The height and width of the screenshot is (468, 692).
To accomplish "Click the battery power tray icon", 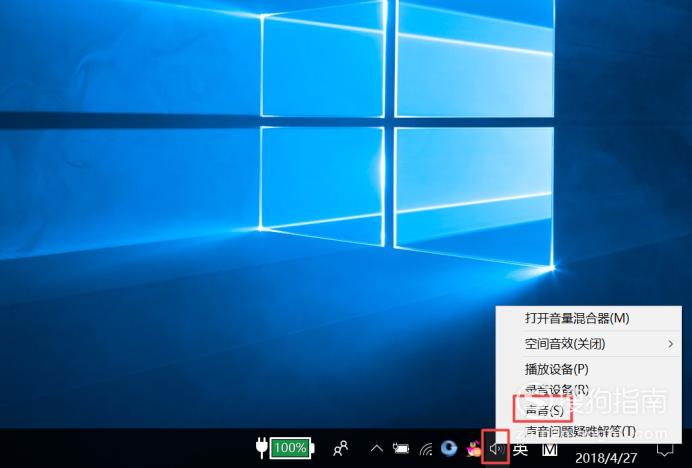I will coord(401,449).
